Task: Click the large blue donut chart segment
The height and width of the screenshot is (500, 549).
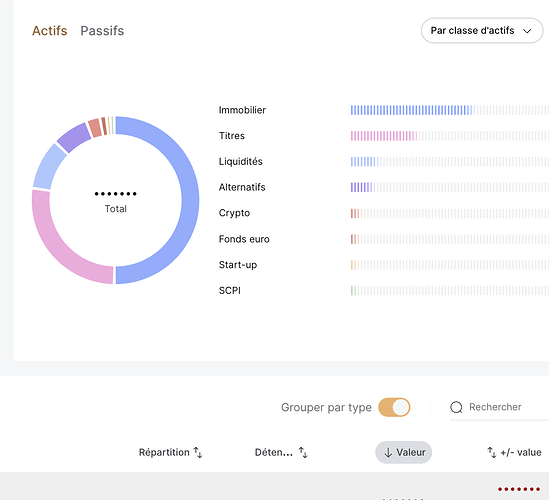Action: click(x=190, y=200)
